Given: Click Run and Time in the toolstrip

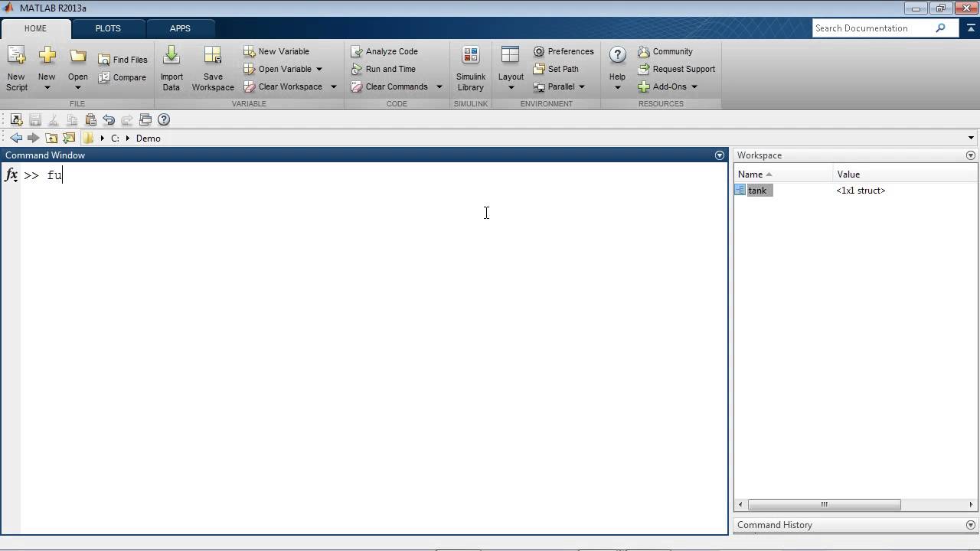Looking at the screenshot, I should pyautogui.click(x=383, y=69).
